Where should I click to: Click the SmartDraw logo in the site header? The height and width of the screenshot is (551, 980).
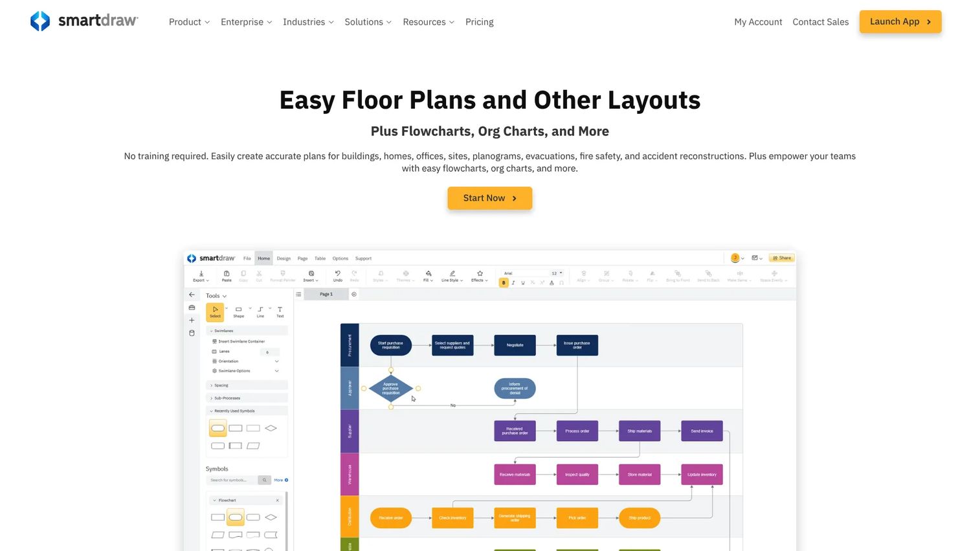point(84,21)
